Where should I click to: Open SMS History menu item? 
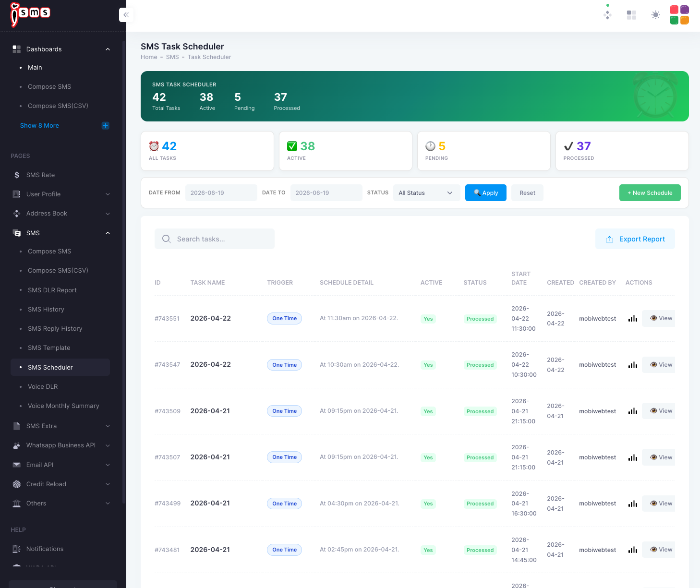[46, 310]
